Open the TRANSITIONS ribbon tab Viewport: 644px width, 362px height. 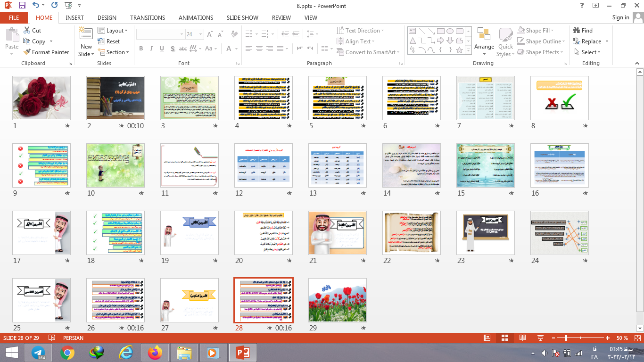tap(148, 18)
